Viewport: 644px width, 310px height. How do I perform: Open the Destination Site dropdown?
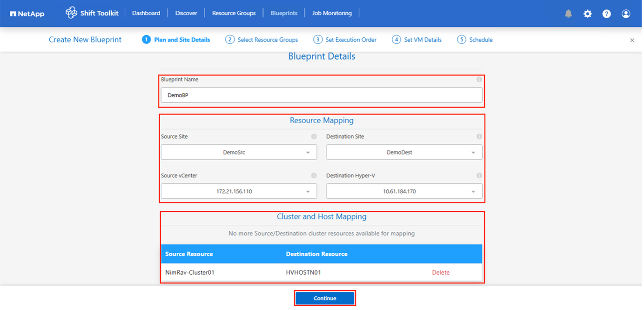(404, 152)
